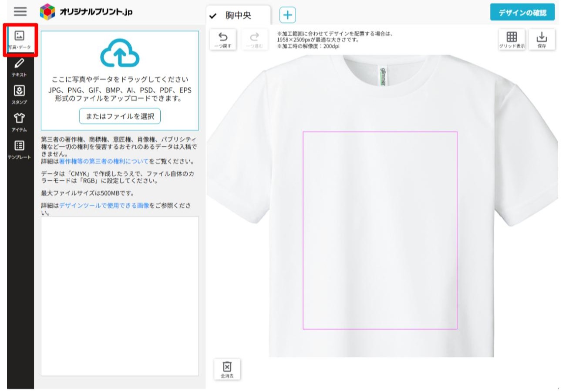
Task: Click the デザインの確認 button
Action: point(522,13)
